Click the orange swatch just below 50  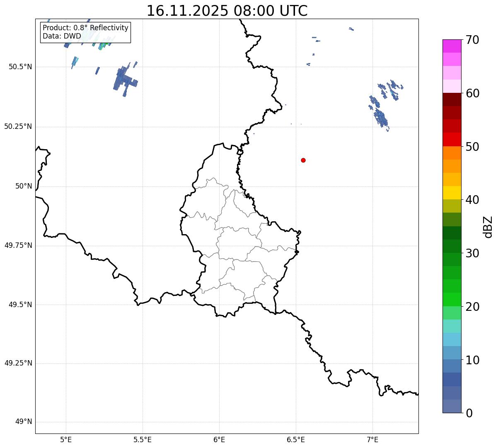tap(452, 153)
